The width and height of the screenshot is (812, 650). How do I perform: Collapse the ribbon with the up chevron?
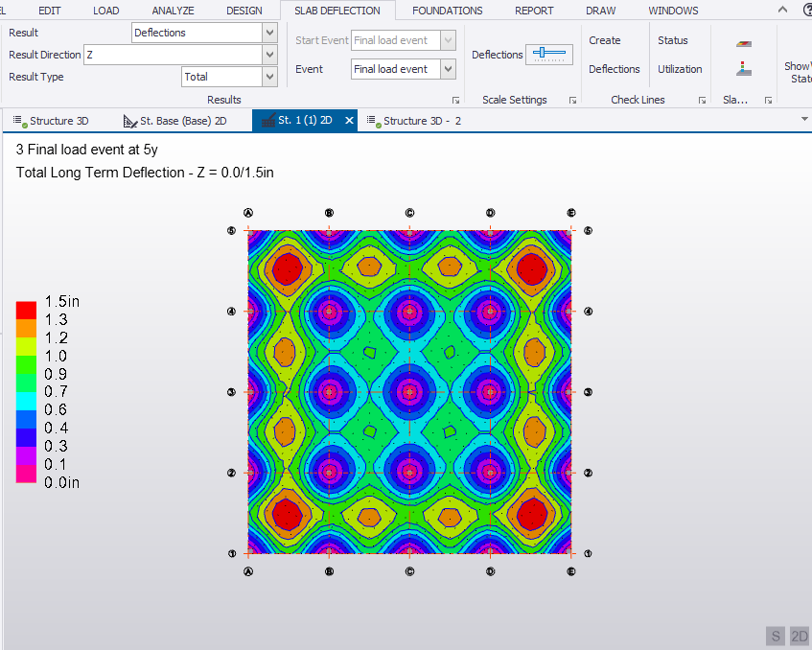(x=783, y=11)
